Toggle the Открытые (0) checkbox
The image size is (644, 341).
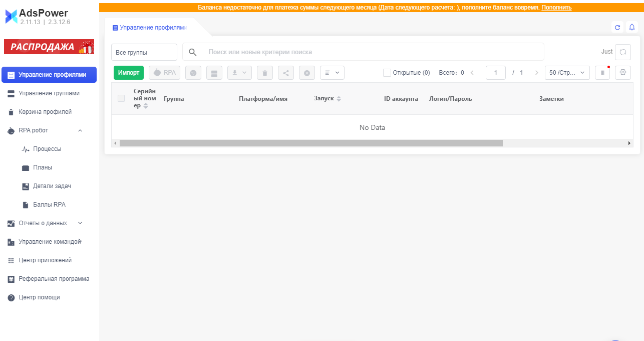point(387,73)
